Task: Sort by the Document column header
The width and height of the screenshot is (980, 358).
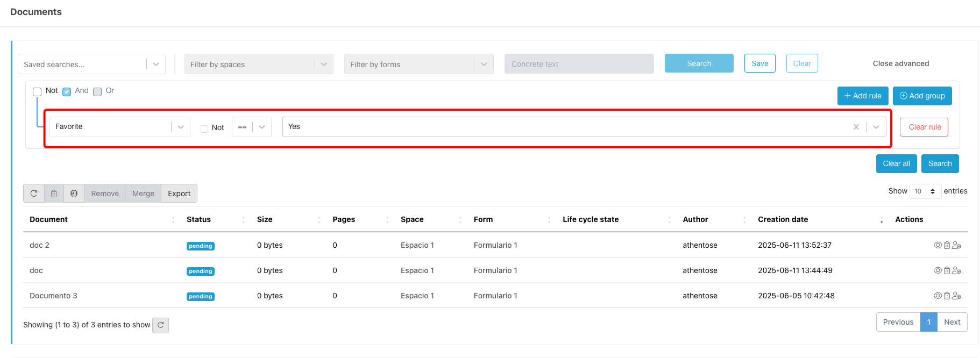Action: [x=48, y=219]
